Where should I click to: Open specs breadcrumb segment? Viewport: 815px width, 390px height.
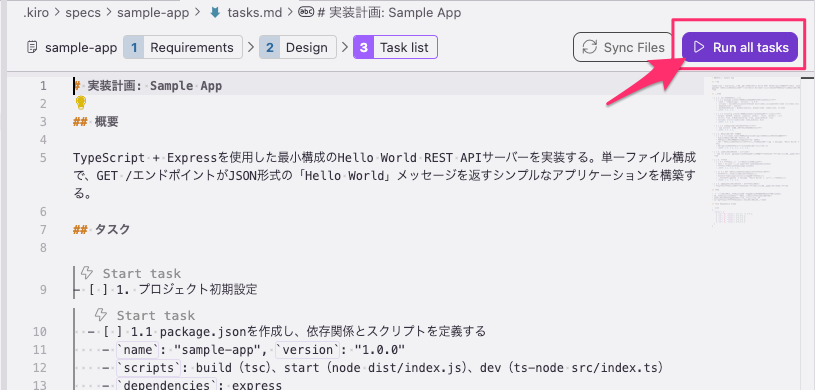pyautogui.click(x=83, y=12)
